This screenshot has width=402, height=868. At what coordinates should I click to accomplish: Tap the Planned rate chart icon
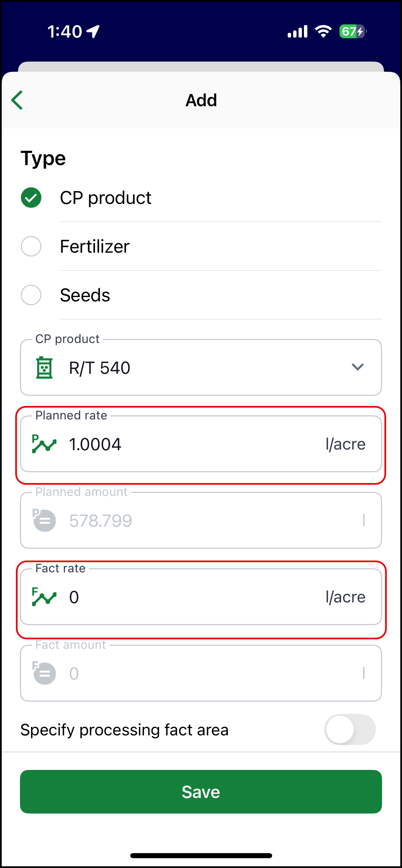44,444
